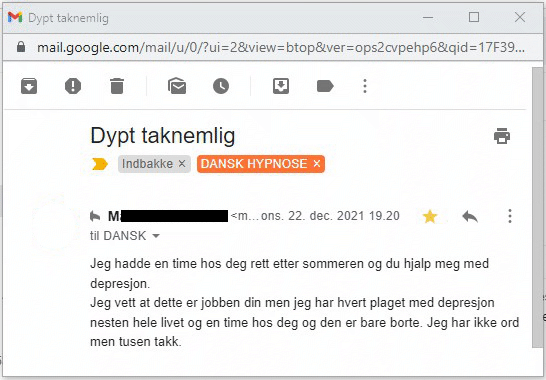
Task: Report the message as spam
Action: [73, 86]
